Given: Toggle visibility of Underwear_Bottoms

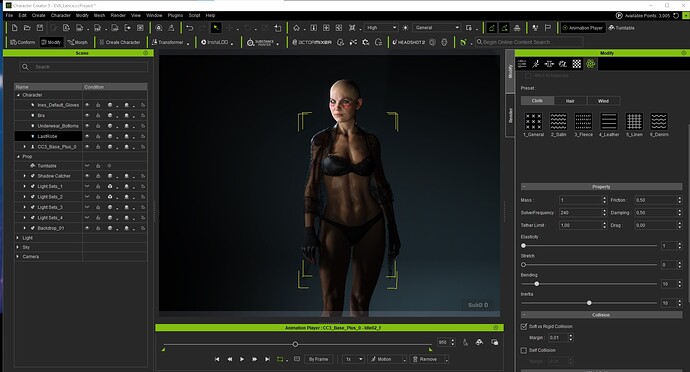Looking at the screenshot, I should click(87, 126).
